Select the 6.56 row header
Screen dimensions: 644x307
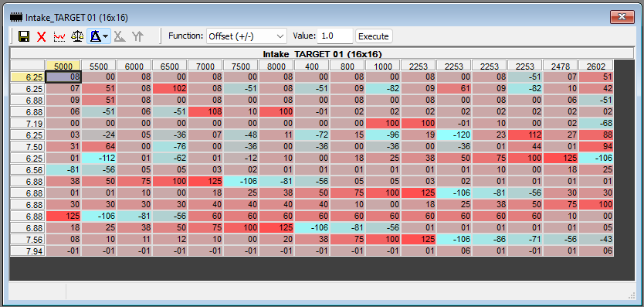coord(28,169)
